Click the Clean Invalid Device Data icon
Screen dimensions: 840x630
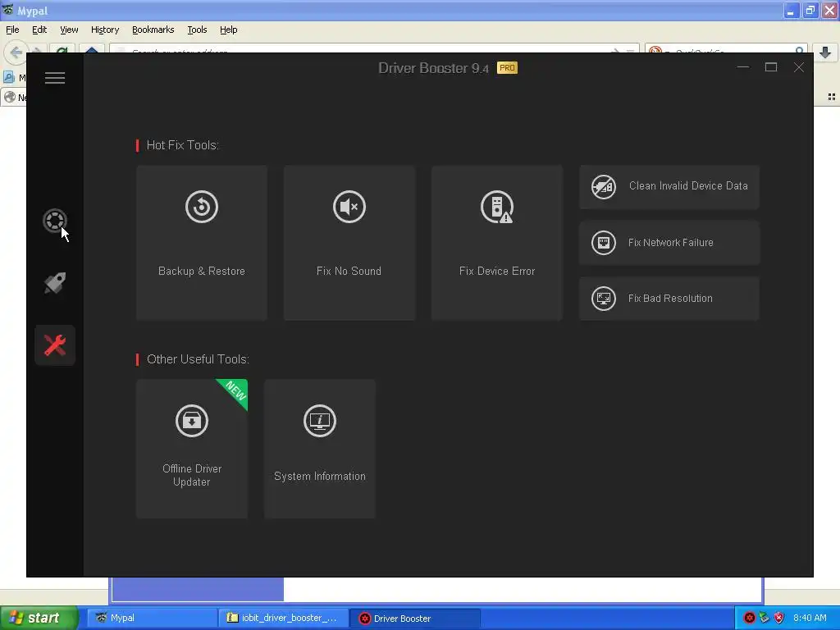click(x=603, y=186)
